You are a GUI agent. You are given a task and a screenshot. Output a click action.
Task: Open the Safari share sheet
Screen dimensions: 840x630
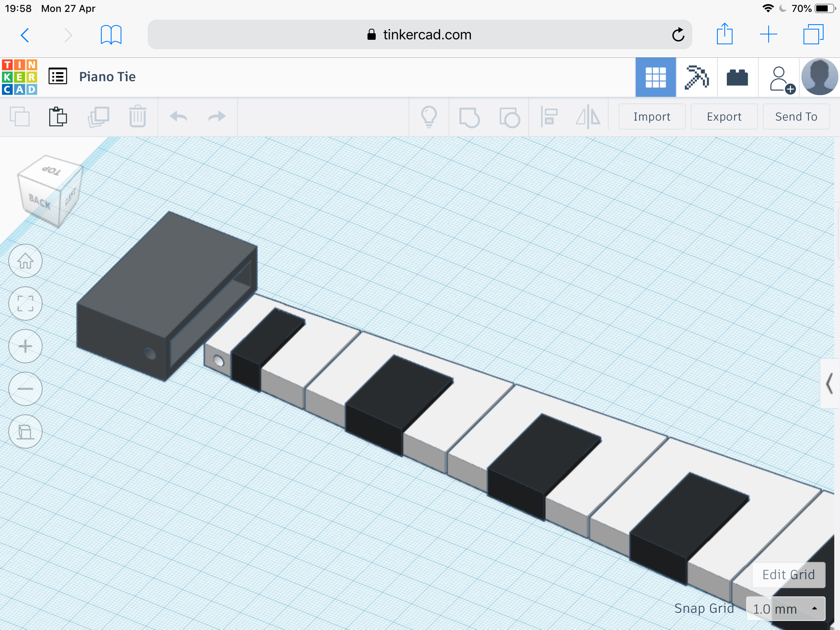point(724,34)
